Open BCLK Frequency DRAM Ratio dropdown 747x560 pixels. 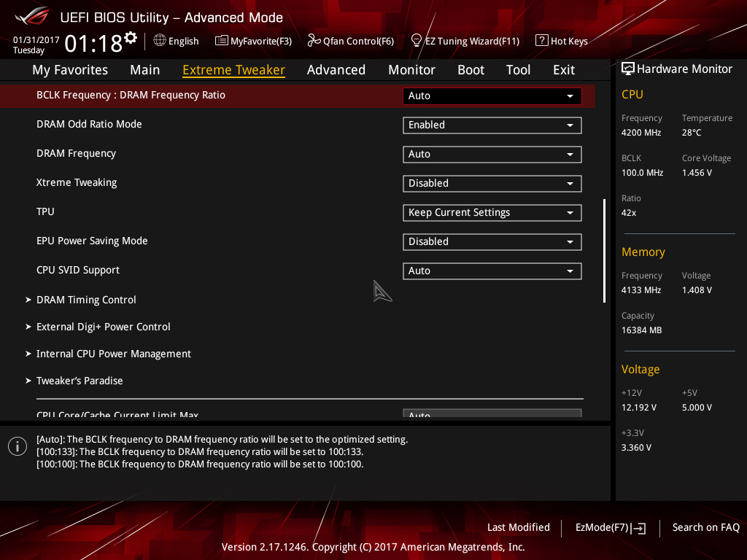(492, 96)
